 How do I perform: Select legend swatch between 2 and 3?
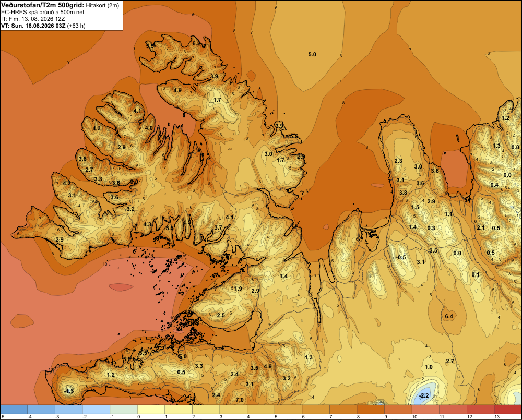(x=206, y=410)
